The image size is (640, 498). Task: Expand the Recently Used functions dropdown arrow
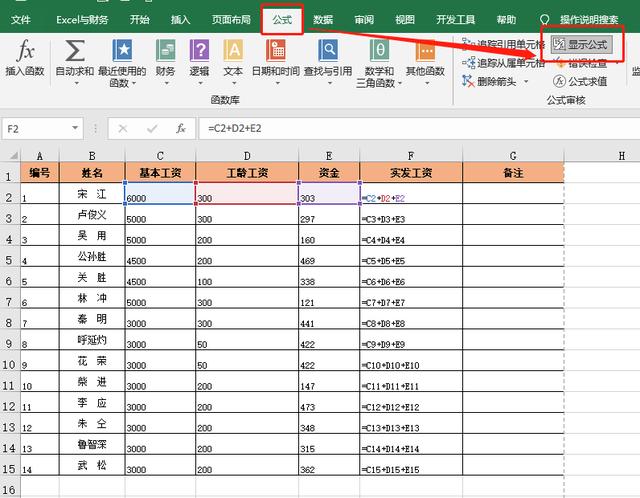click(x=133, y=83)
